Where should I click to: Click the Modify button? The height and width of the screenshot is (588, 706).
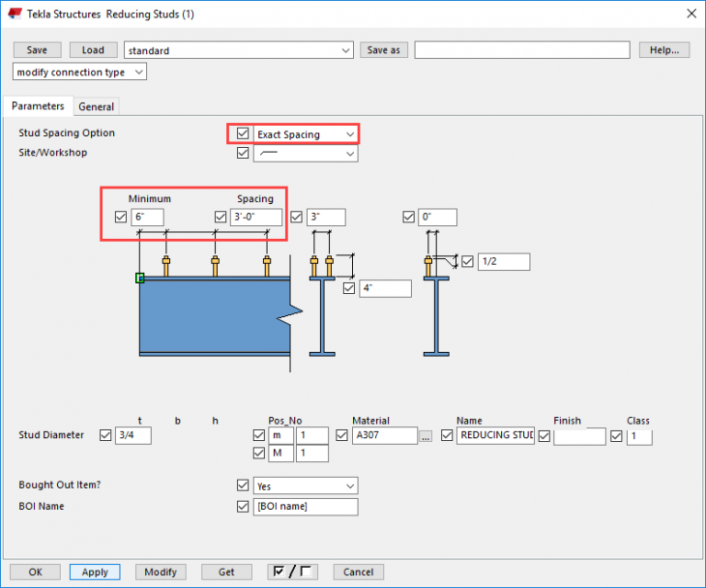(161, 572)
